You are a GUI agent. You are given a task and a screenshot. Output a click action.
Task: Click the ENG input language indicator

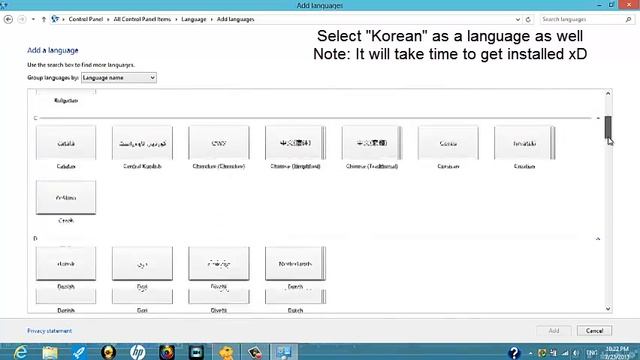[591, 353]
